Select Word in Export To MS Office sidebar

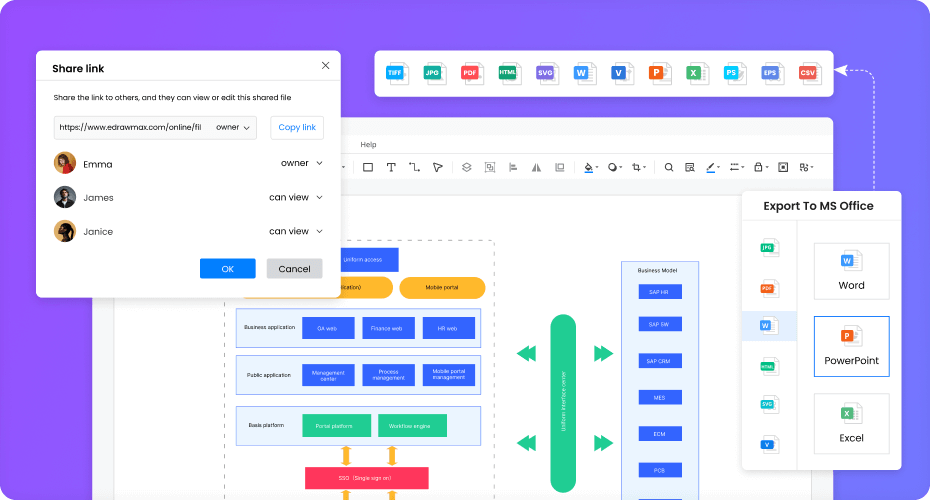(769, 326)
